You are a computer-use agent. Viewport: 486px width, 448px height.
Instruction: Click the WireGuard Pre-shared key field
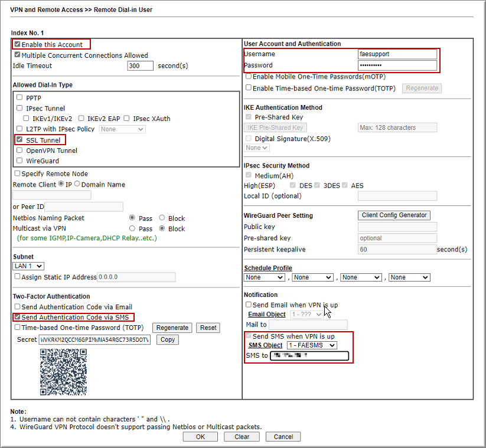397,238
